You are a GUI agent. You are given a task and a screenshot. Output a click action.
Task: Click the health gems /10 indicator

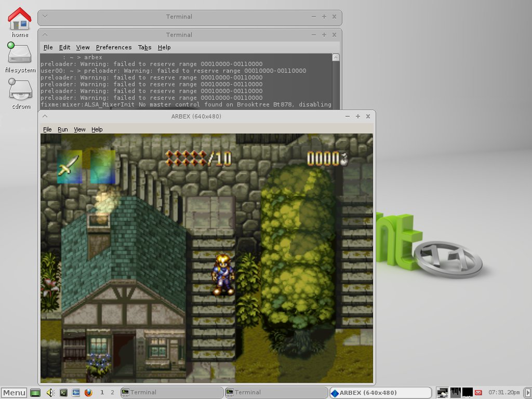point(198,158)
